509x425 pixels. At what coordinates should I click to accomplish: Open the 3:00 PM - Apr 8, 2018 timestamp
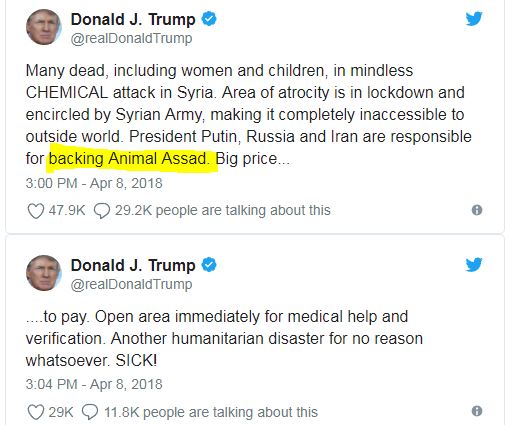click(94, 183)
